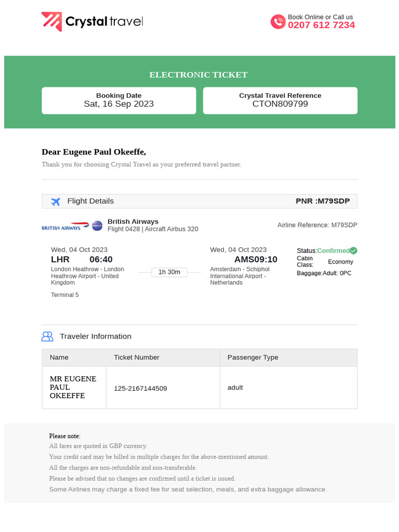This screenshot has height=532, width=399.
Task: Click the Crystal Travel logo
Action: [x=92, y=22]
